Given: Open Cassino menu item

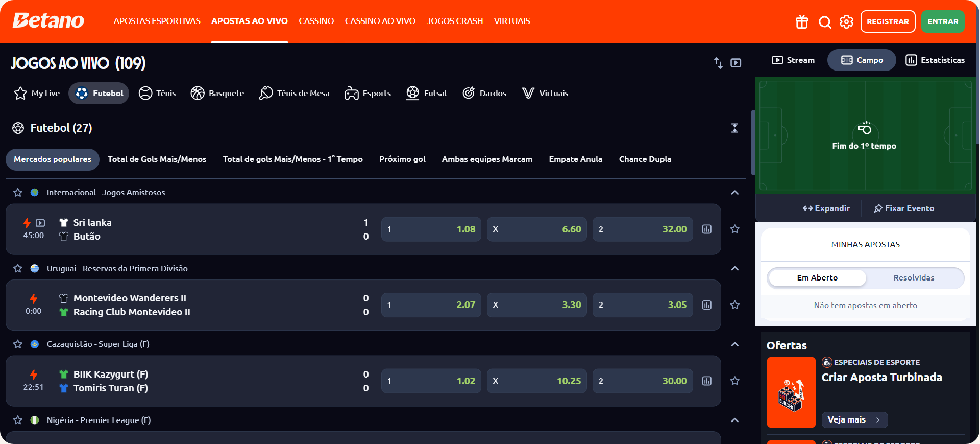Looking at the screenshot, I should 316,21.
